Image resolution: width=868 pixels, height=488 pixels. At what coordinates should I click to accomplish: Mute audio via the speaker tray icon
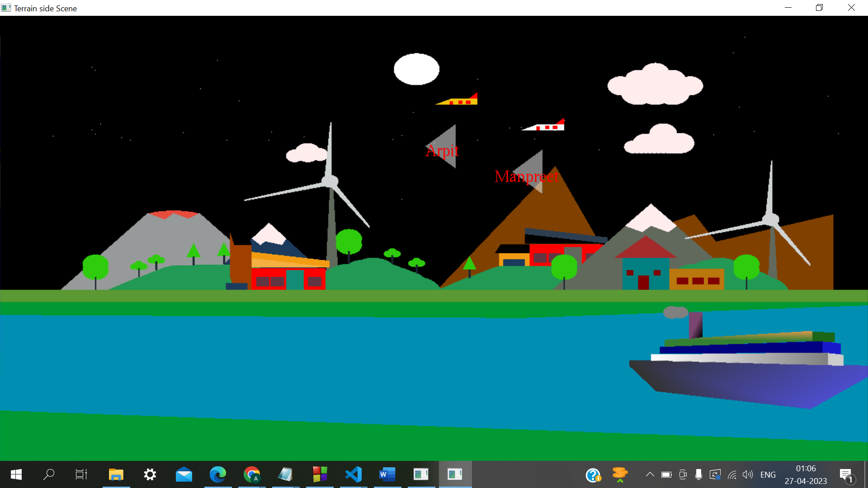point(748,474)
